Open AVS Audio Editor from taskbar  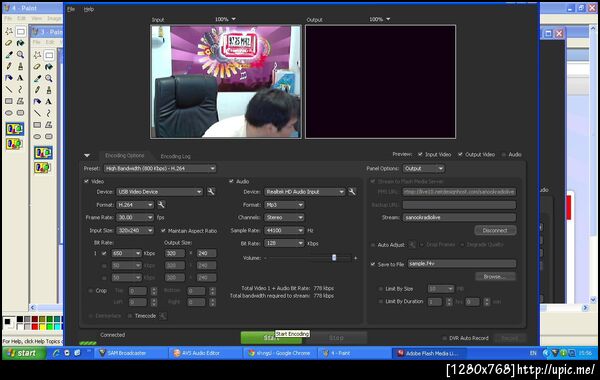coord(205,353)
